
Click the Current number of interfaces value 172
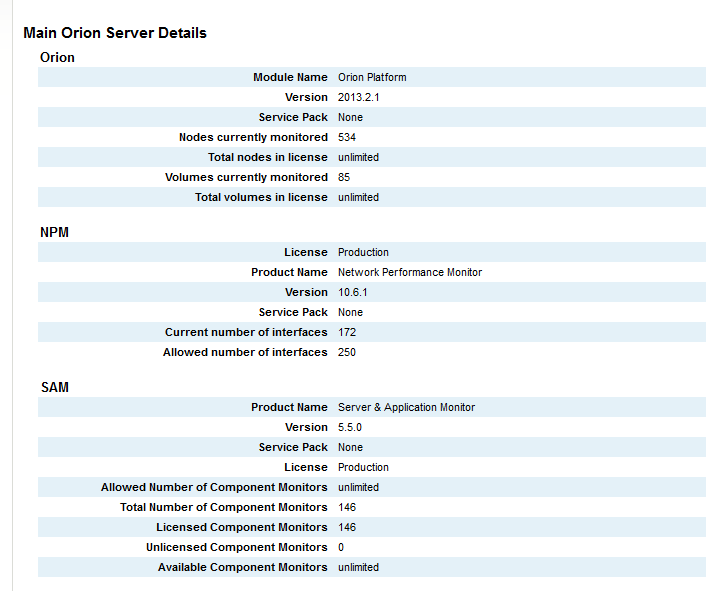[x=347, y=332]
